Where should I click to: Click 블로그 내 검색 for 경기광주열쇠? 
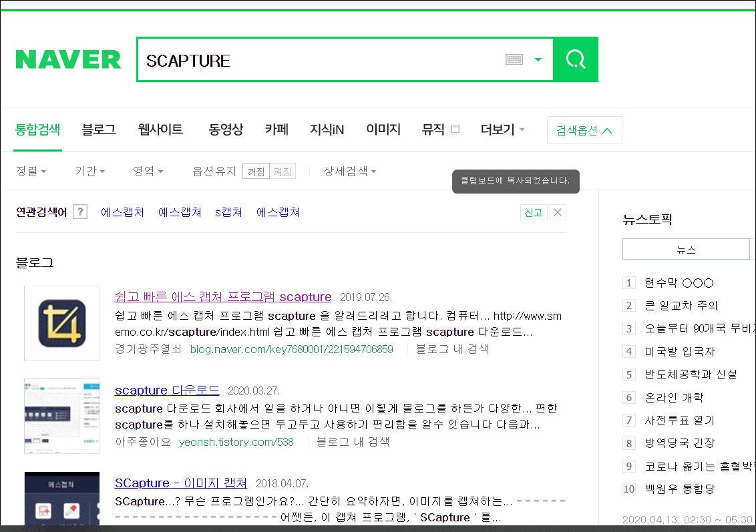click(452, 349)
